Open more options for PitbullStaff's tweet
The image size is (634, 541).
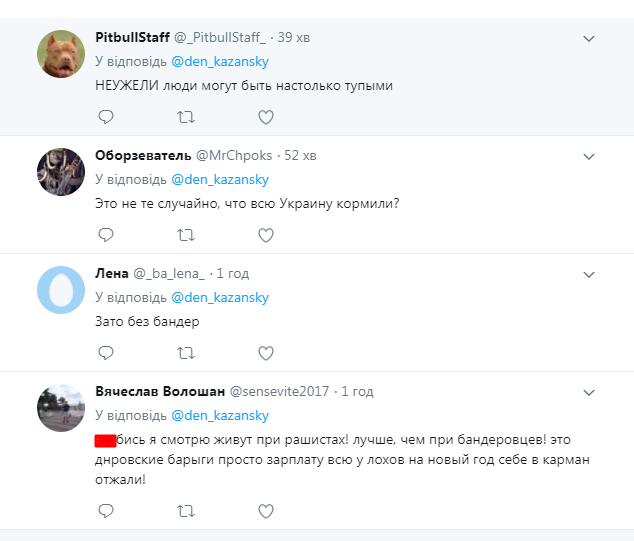point(589,38)
